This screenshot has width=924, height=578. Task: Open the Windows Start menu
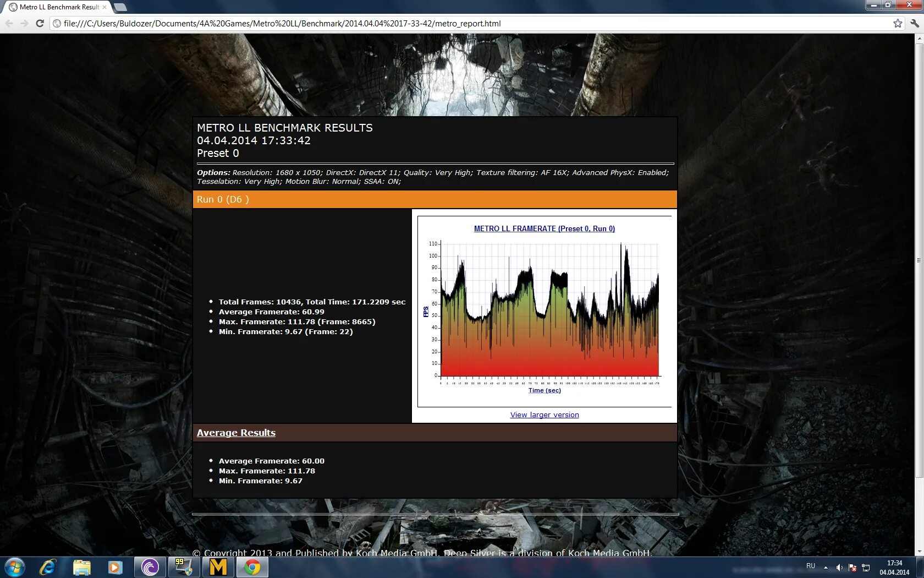[x=14, y=567]
